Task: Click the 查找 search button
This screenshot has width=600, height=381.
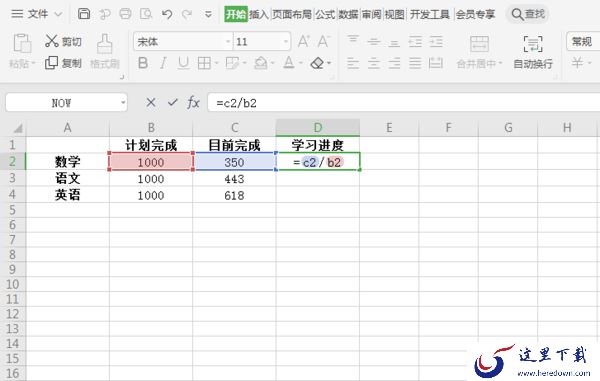Action: 528,15
